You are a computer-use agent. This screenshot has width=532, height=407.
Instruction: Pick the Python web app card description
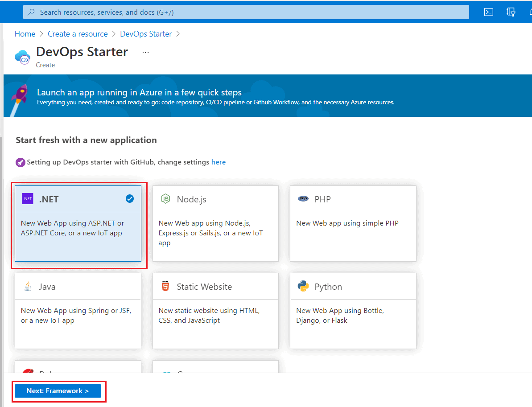(x=340, y=315)
